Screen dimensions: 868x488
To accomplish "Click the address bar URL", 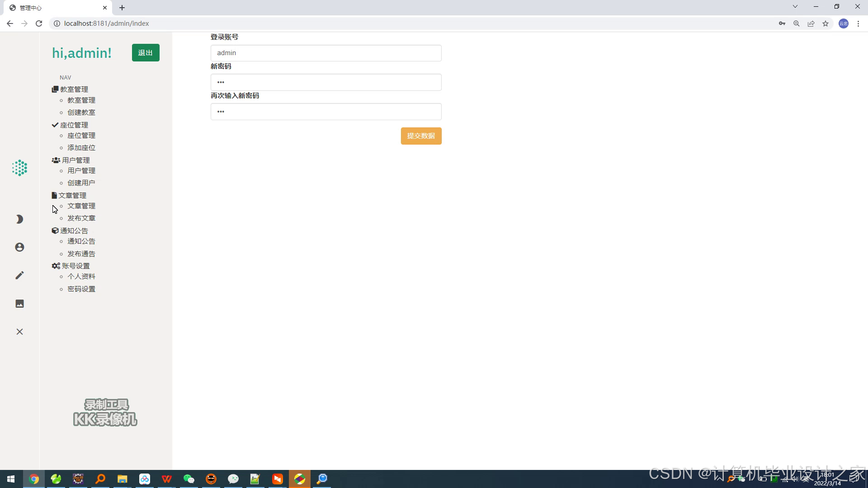I will click(107, 23).
